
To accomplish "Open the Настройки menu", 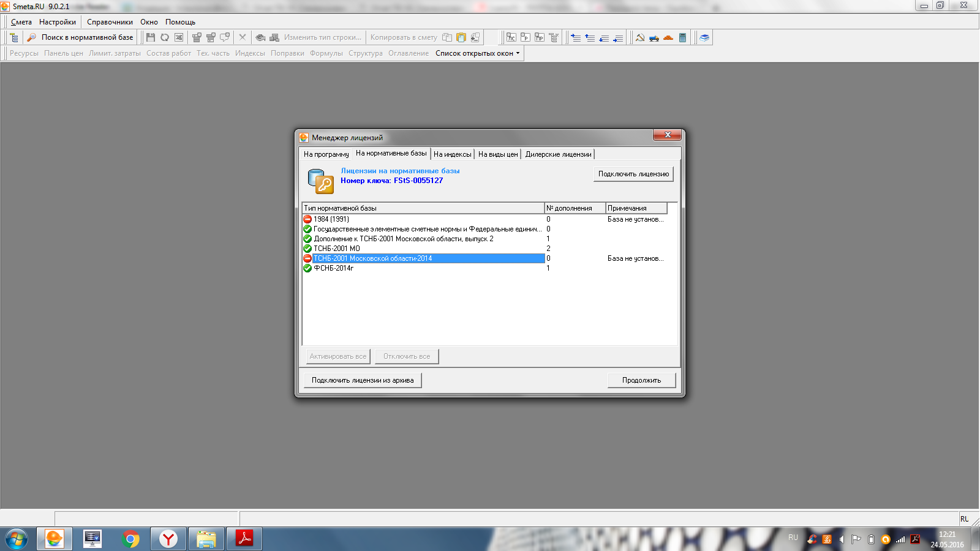I will pos(58,22).
